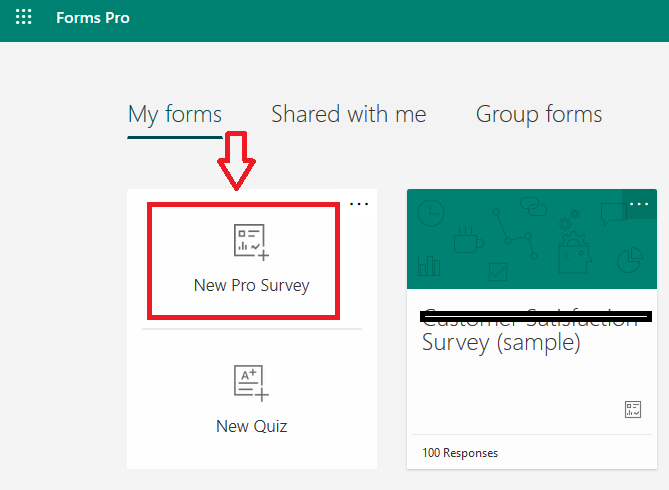Open ellipsis menu on sample survey card

point(639,204)
